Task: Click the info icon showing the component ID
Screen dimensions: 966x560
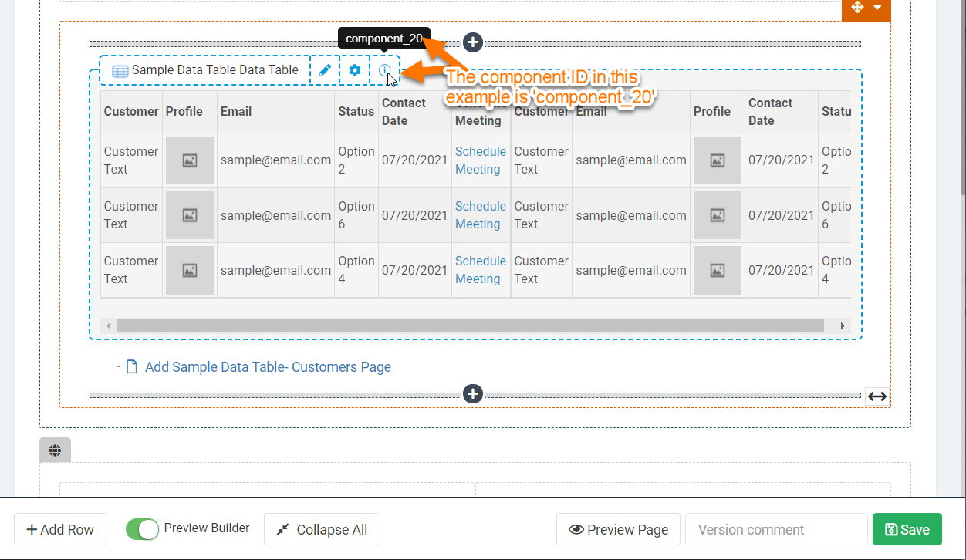Action: (384, 70)
